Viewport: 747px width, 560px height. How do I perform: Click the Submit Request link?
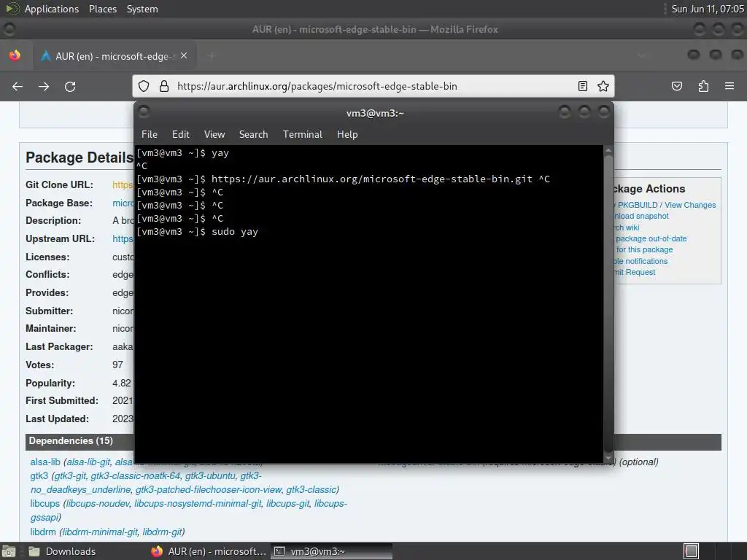(635, 272)
